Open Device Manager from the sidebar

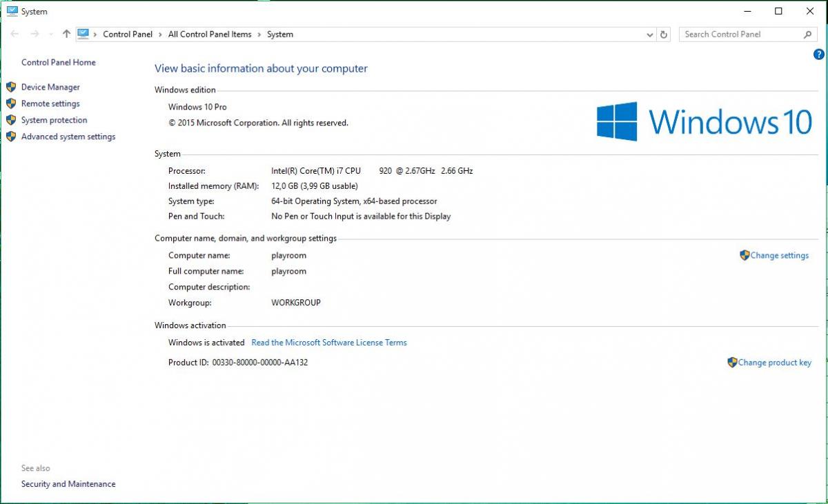tap(50, 87)
